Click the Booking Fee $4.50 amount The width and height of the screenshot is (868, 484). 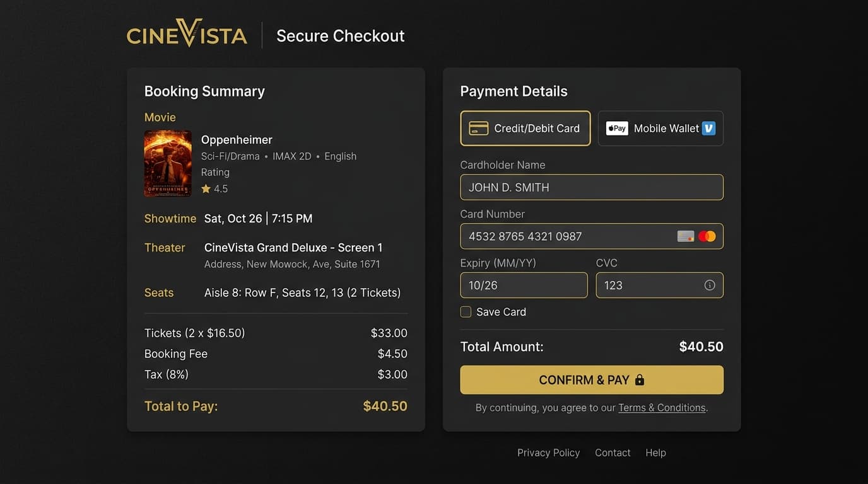(392, 354)
